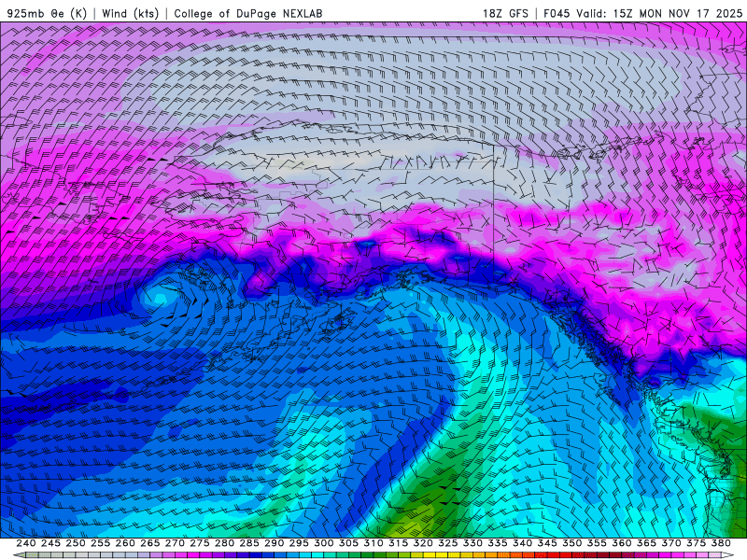Screen dimensions: 747x560
Task: Select the 260 value on the color scale
Action: [x=125, y=543]
